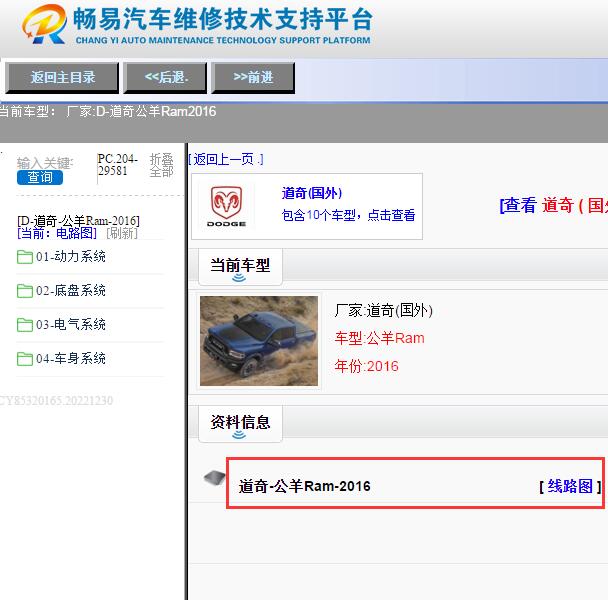Go forward with the >>前进 button

[x=253, y=78]
